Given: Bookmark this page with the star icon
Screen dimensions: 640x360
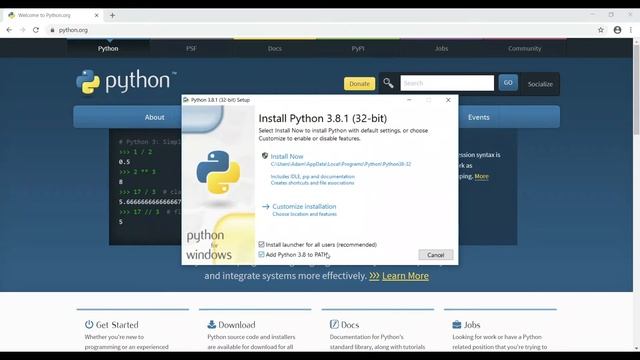Looking at the screenshot, I should (x=601, y=30).
